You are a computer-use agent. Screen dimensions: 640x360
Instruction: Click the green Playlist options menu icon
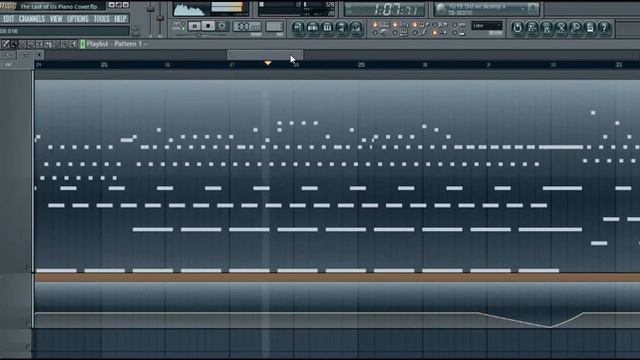tap(82, 44)
